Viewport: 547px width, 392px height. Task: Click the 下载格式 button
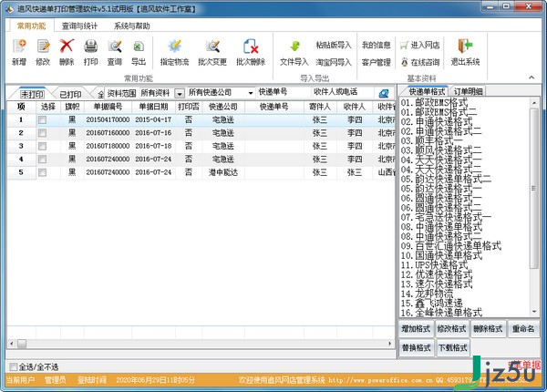pos(452,347)
